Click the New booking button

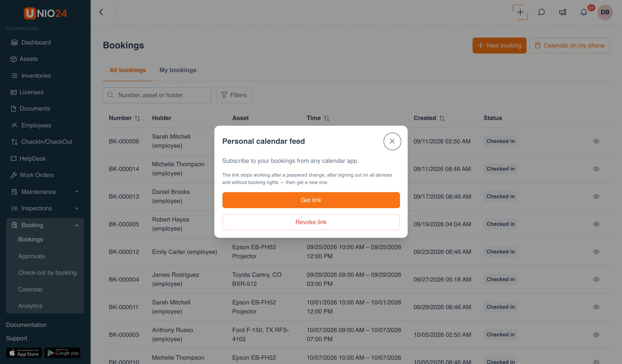pyautogui.click(x=499, y=45)
